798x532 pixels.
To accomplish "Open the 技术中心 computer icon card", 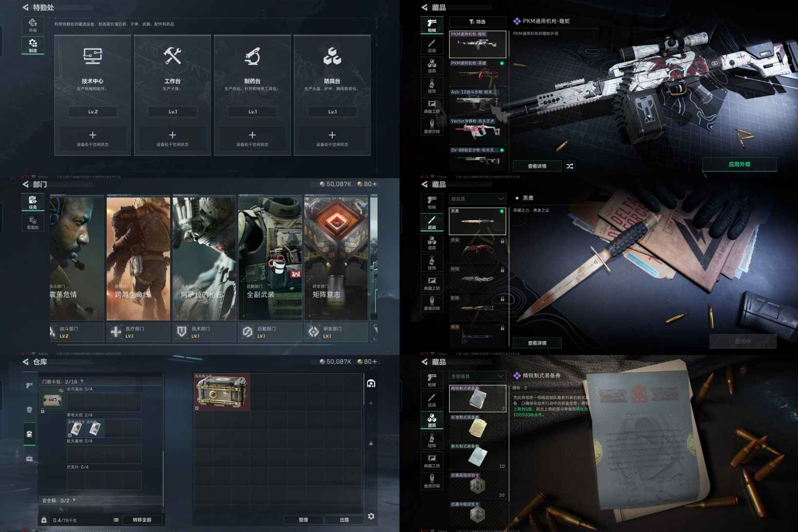I will pyautogui.click(x=93, y=57).
